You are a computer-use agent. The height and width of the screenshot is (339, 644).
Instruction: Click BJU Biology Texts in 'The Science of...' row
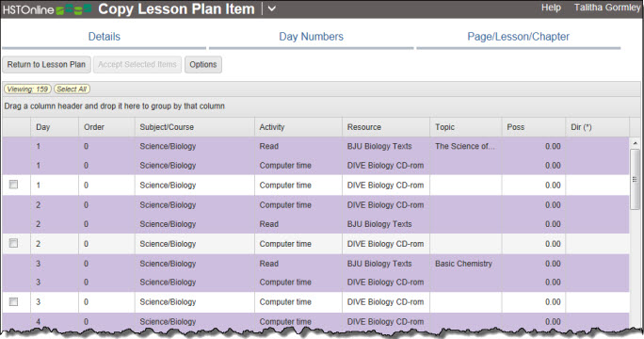pyautogui.click(x=379, y=146)
